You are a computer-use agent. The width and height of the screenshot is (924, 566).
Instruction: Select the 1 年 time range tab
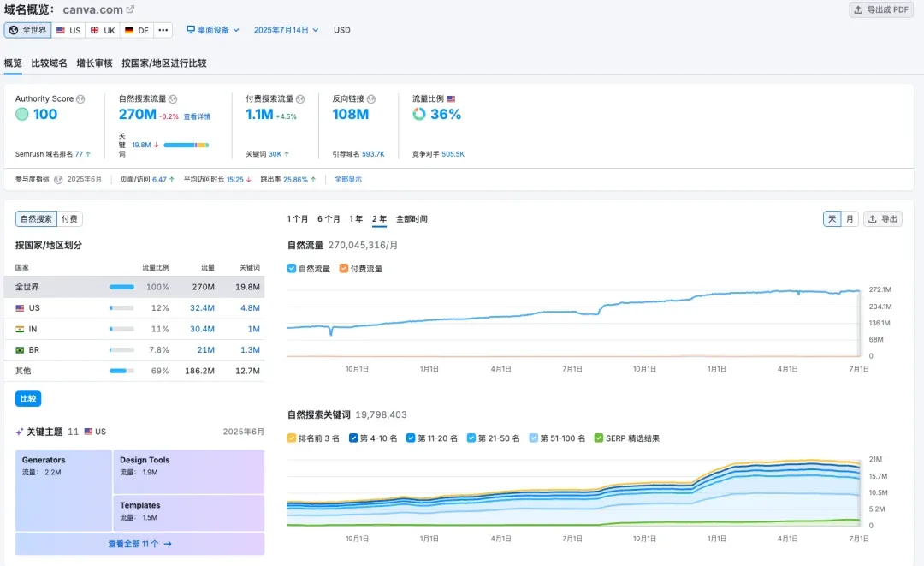coord(355,219)
